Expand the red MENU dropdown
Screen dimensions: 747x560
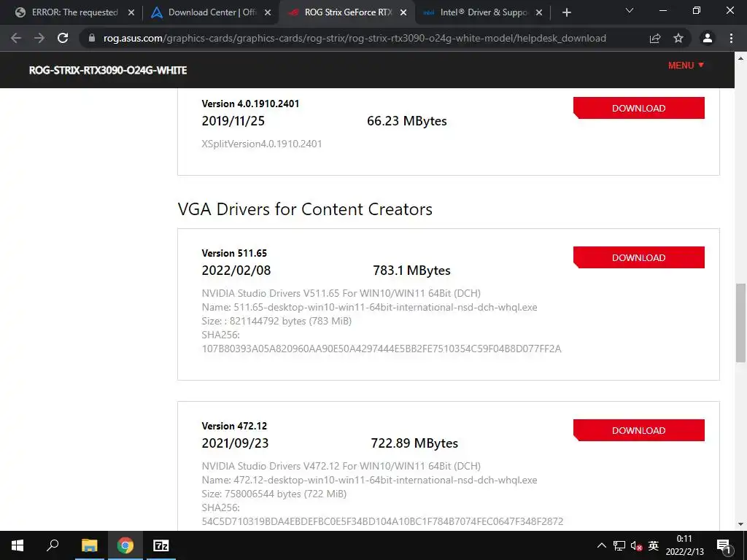(x=686, y=65)
